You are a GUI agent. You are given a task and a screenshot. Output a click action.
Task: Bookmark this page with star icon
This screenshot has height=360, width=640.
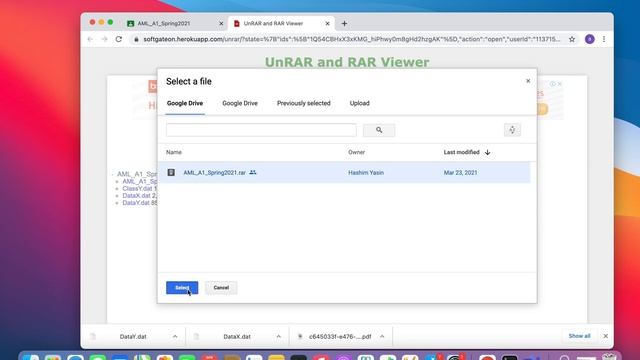[572, 39]
